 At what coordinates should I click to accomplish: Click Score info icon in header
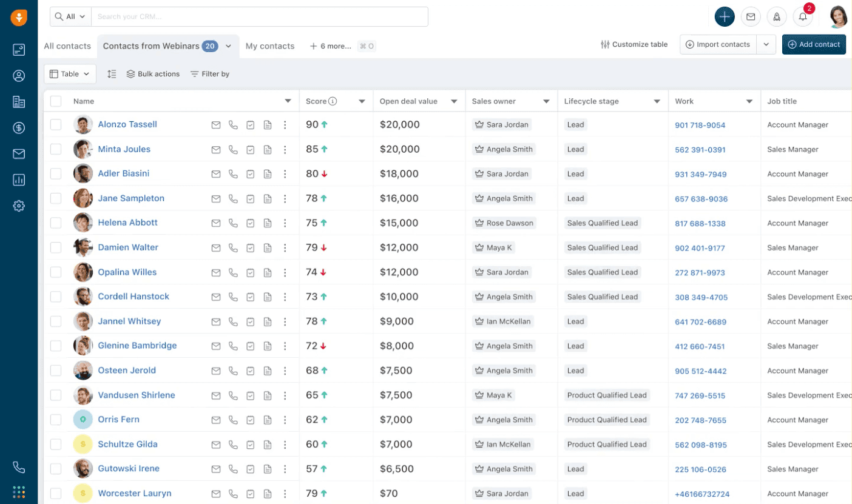pos(333,101)
